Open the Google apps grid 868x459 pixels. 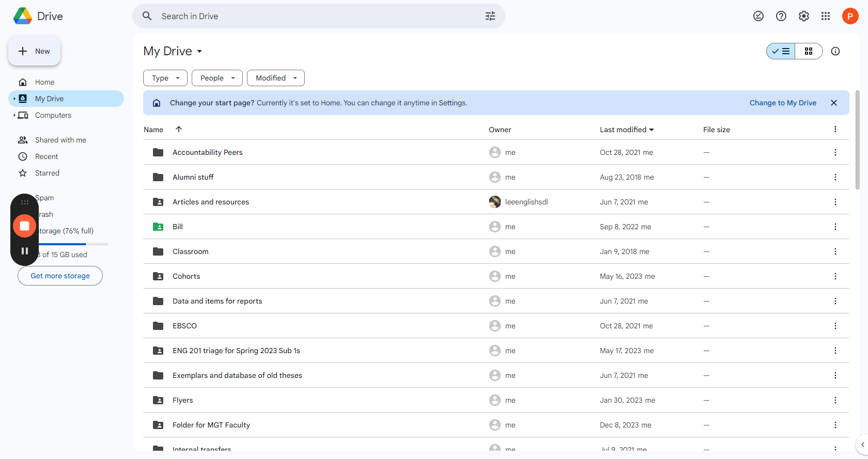tap(826, 16)
